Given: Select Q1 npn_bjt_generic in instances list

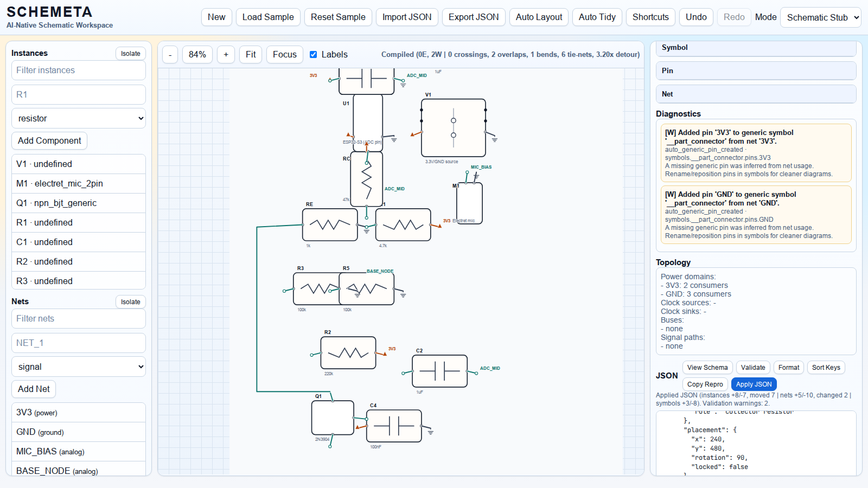Looking at the screenshot, I should (x=79, y=203).
